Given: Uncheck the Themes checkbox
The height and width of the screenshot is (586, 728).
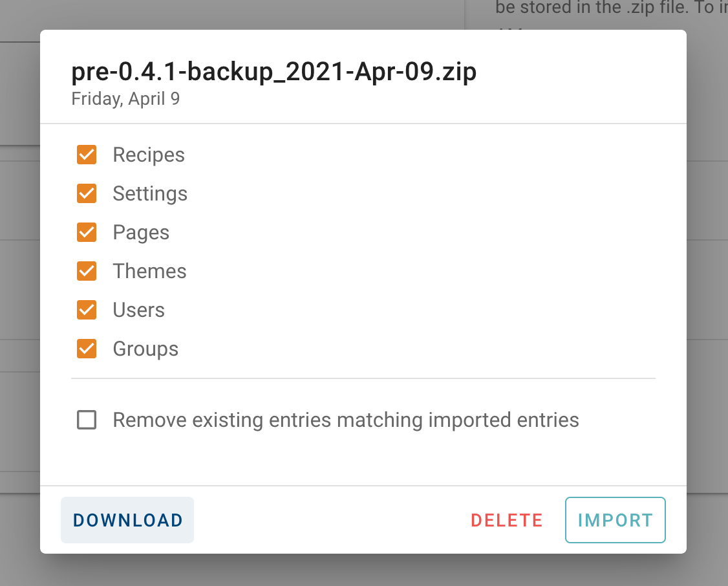Looking at the screenshot, I should 87,271.
